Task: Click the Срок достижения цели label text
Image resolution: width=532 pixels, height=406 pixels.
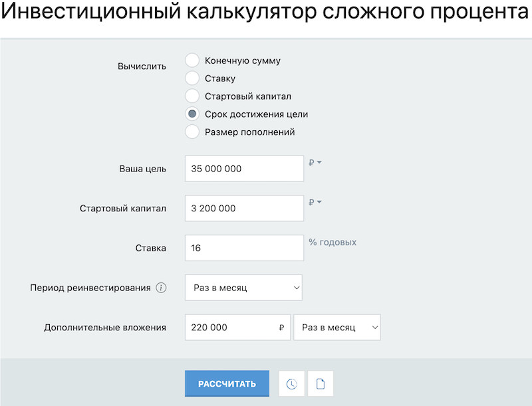Action: pyautogui.click(x=256, y=114)
